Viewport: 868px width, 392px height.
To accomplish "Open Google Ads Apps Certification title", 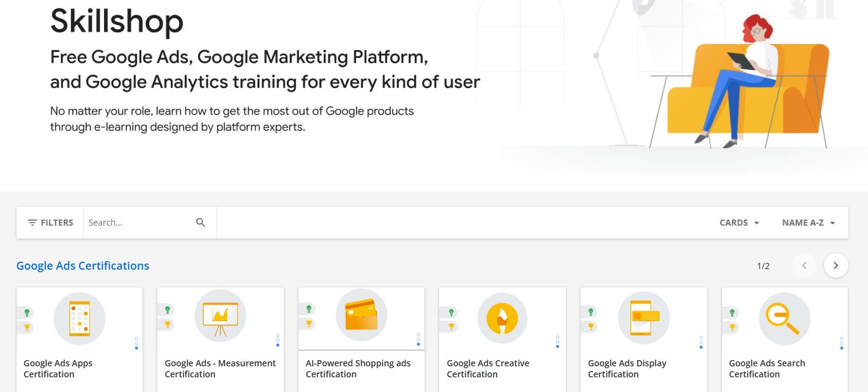I will click(58, 369).
